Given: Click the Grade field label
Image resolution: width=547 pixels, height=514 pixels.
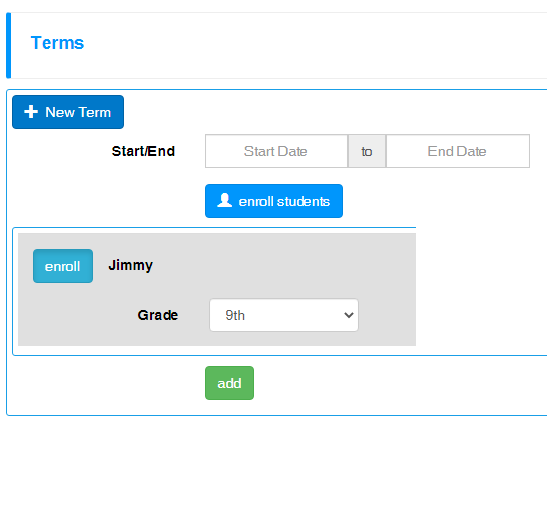Looking at the screenshot, I should coord(158,315).
